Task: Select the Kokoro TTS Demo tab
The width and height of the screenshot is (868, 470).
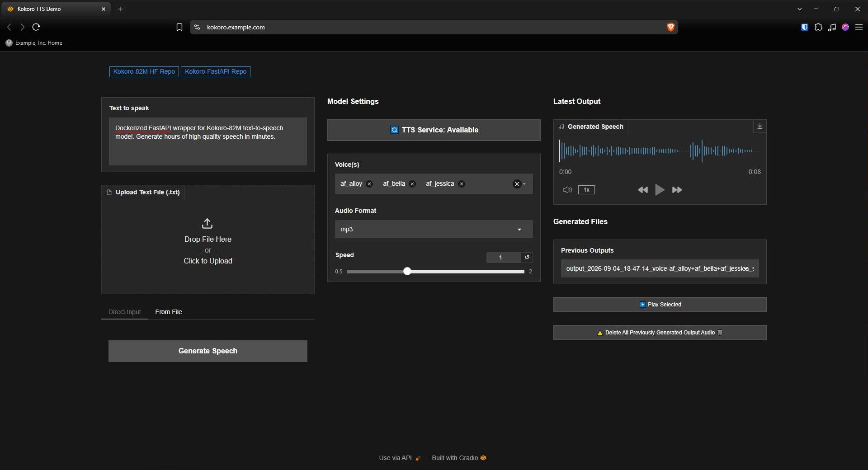Action: (x=56, y=9)
